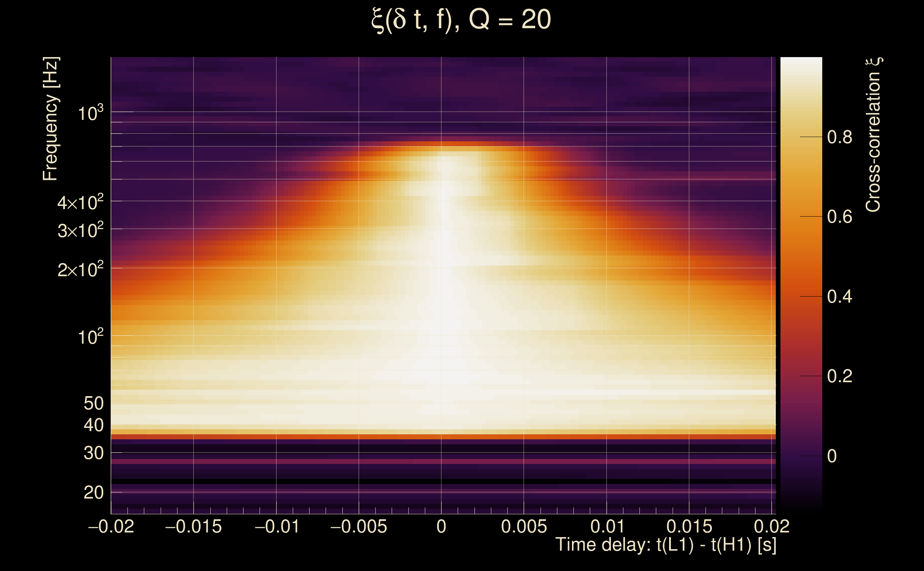Click the 4×10² frequency tick label

[x=80, y=202]
